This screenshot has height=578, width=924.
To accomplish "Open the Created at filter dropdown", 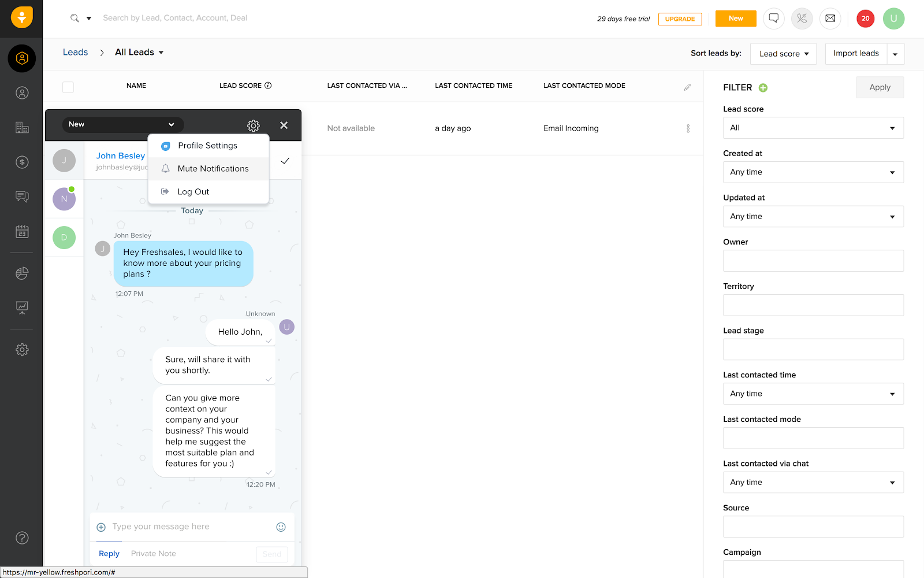I will click(813, 172).
